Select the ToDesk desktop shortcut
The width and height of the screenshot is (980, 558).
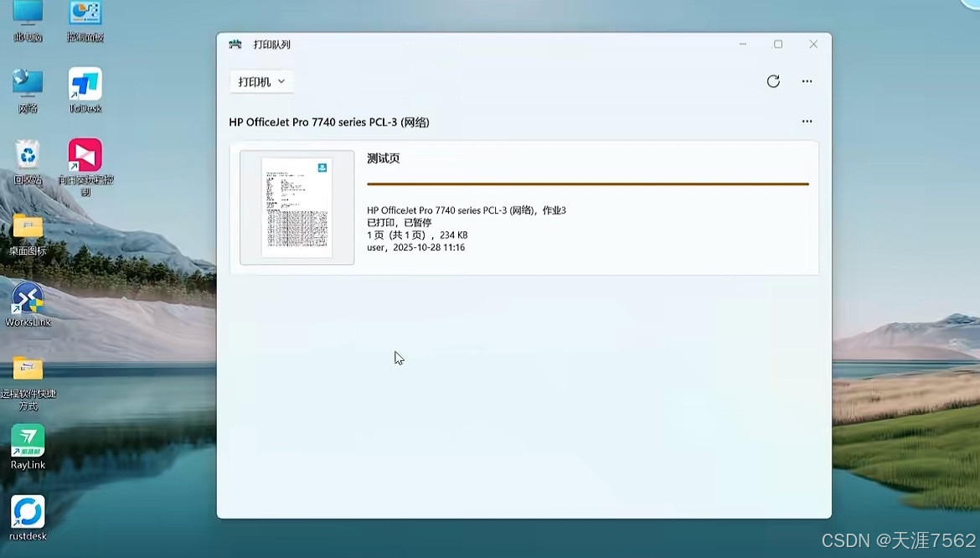85,91
